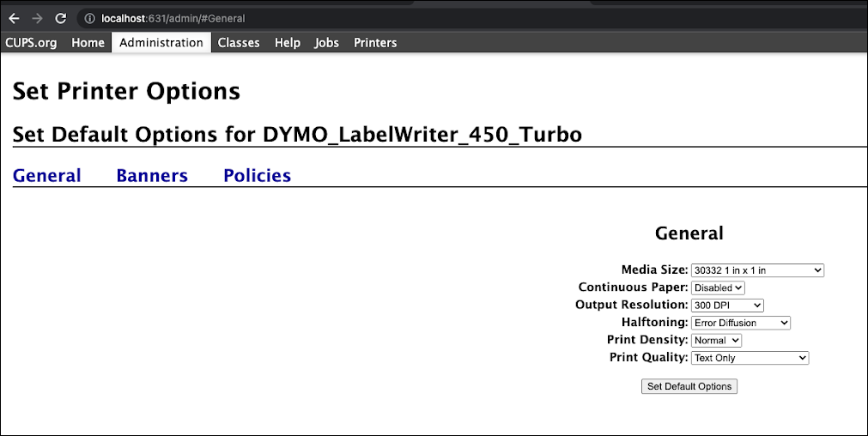
Task: Open the CUPS.org nav link
Action: (x=31, y=43)
